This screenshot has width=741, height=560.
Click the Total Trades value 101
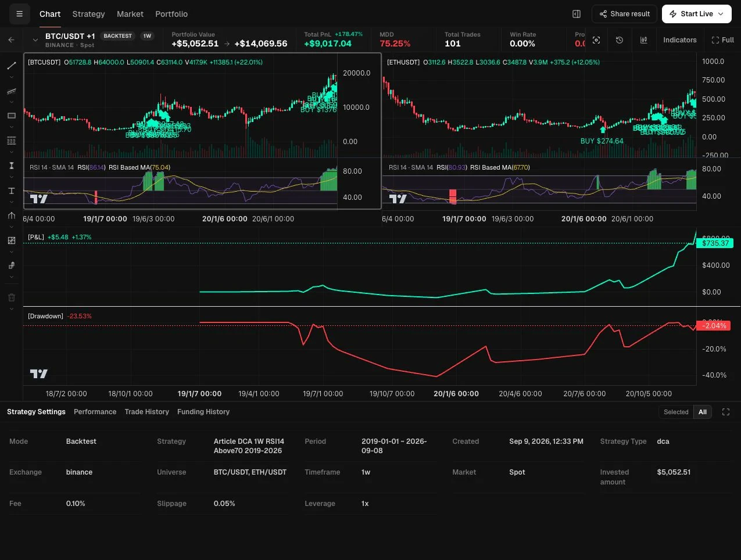(453, 44)
